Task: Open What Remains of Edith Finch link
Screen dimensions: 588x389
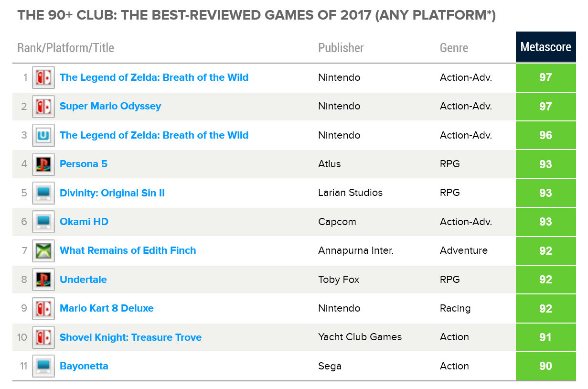Action: tap(128, 250)
